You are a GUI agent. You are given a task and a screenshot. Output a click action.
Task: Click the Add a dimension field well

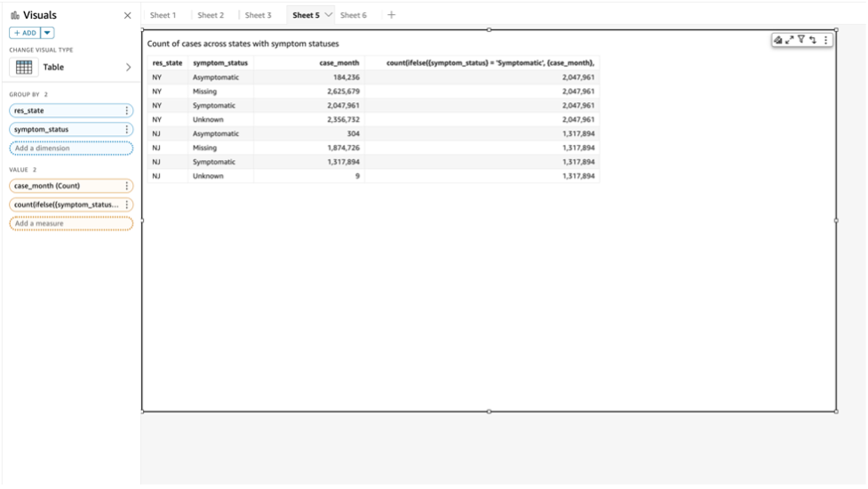point(71,148)
